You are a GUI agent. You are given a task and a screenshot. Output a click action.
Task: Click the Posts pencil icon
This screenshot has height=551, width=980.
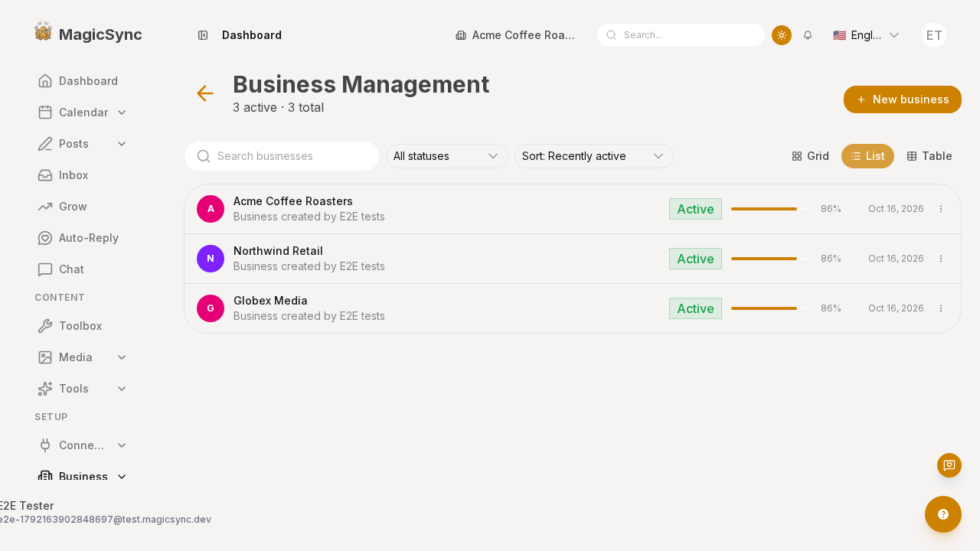tap(45, 144)
